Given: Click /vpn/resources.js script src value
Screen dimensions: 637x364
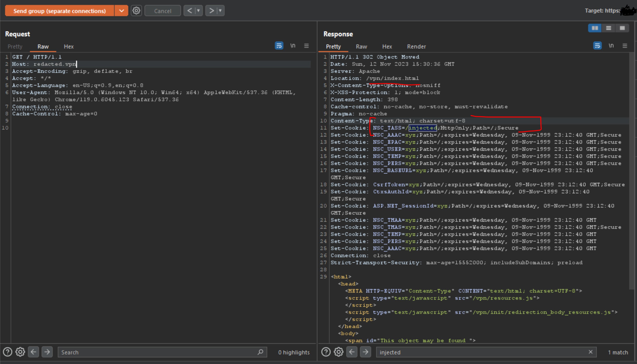Looking at the screenshot, I should (503, 298).
